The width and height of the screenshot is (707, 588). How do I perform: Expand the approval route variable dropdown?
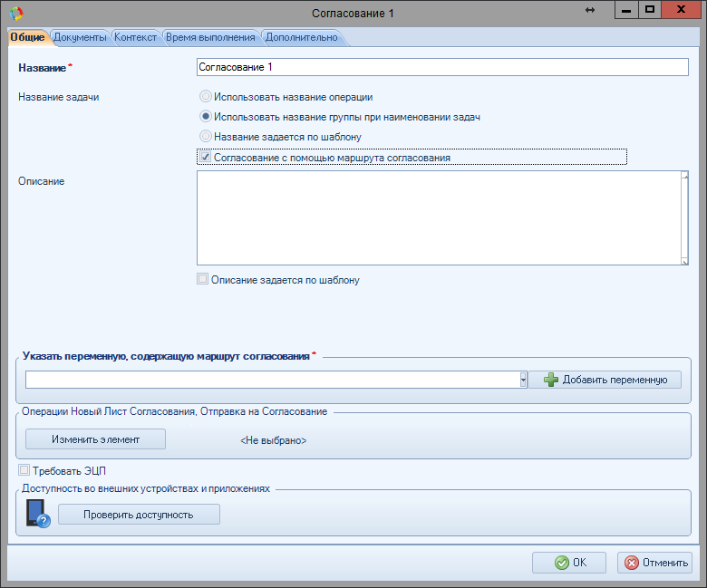[x=524, y=381]
